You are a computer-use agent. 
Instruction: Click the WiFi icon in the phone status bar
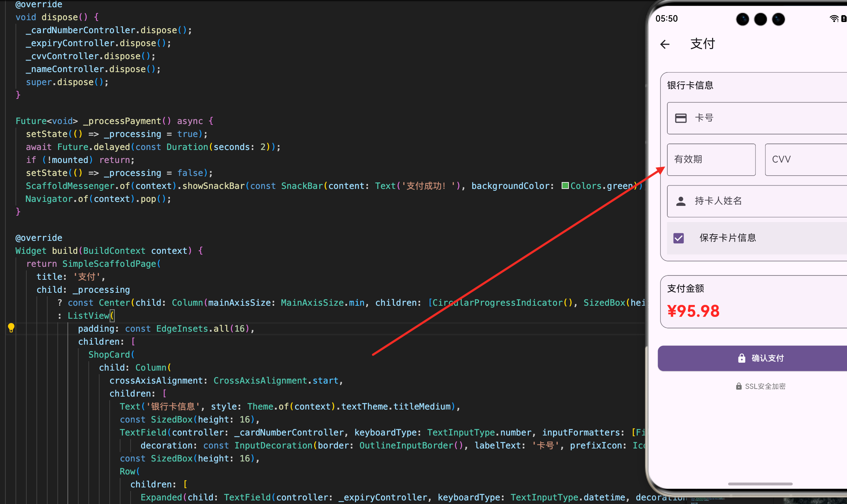coord(834,19)
